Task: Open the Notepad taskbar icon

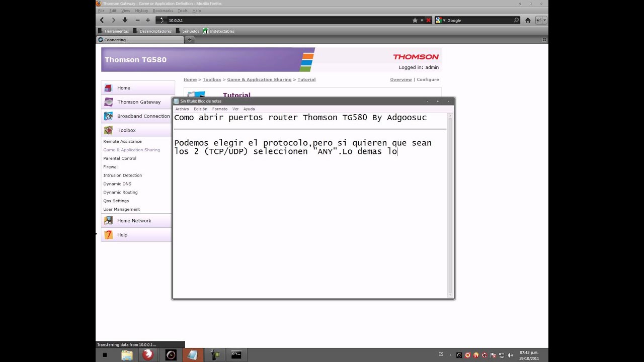Action: (x=192, y=355)
